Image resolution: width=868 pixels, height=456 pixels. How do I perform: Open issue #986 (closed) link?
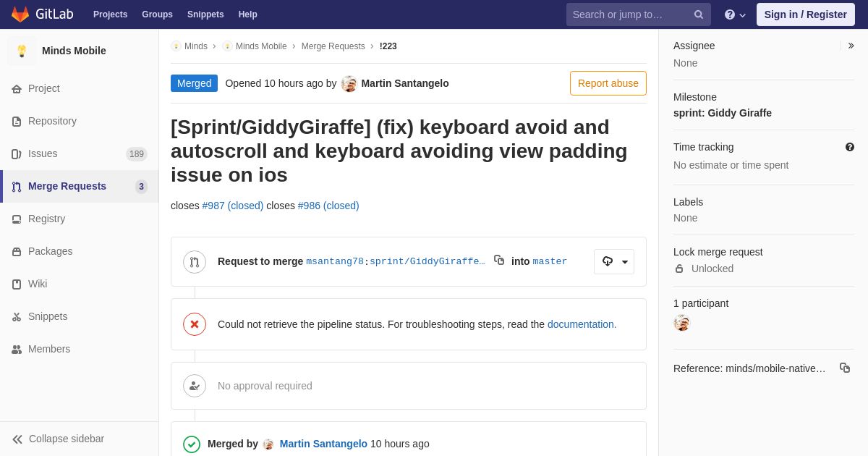pyautogui.click(x=328, y=206)
